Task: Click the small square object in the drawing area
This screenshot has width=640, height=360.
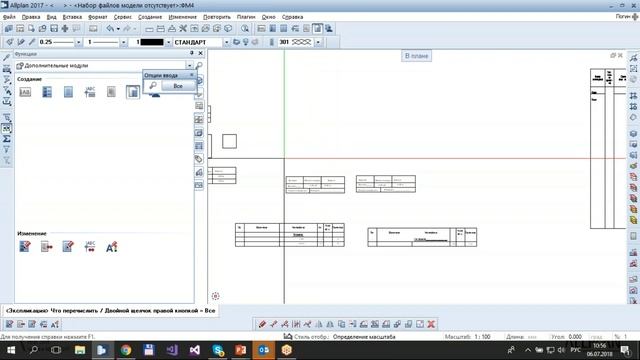Action: (229, 142)
